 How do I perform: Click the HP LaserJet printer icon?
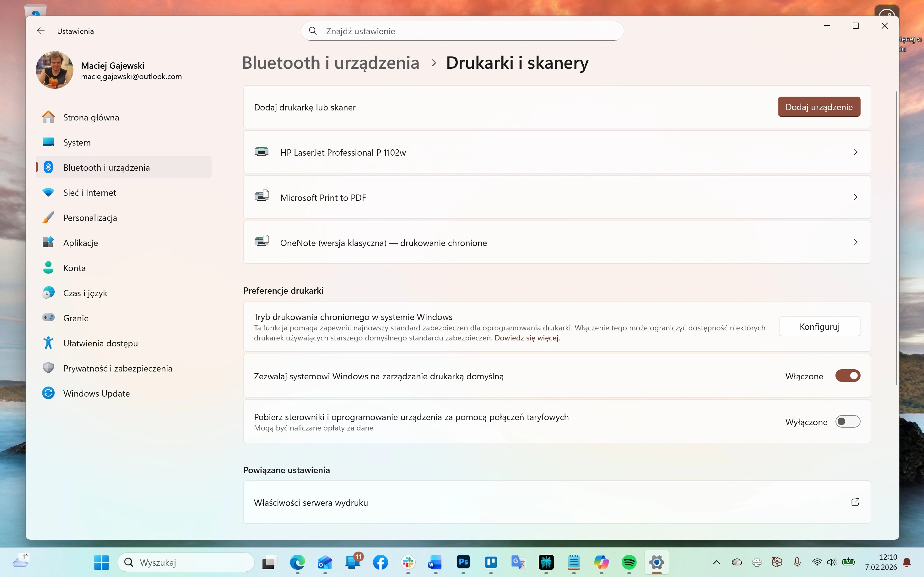pos(262,152)
